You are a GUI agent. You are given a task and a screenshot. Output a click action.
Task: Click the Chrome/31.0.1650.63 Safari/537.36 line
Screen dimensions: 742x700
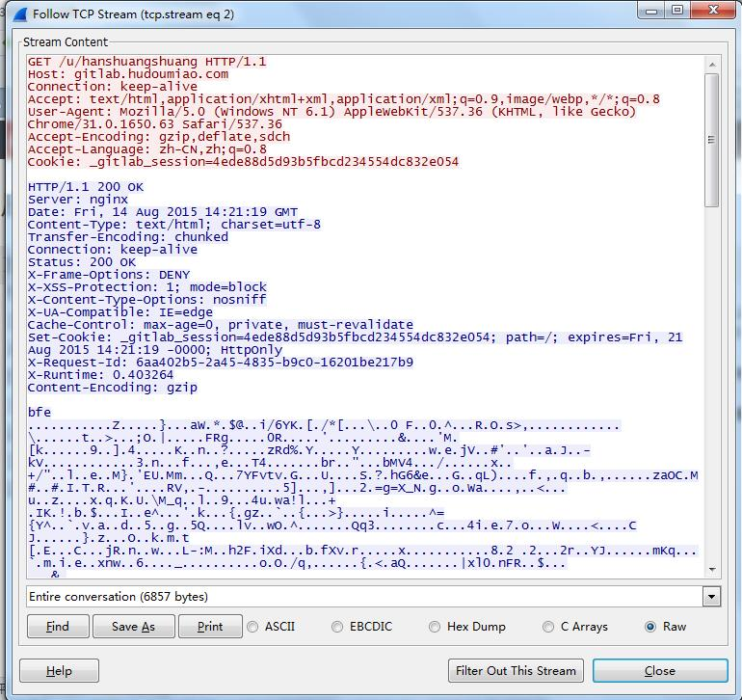[x=155, y=124]
